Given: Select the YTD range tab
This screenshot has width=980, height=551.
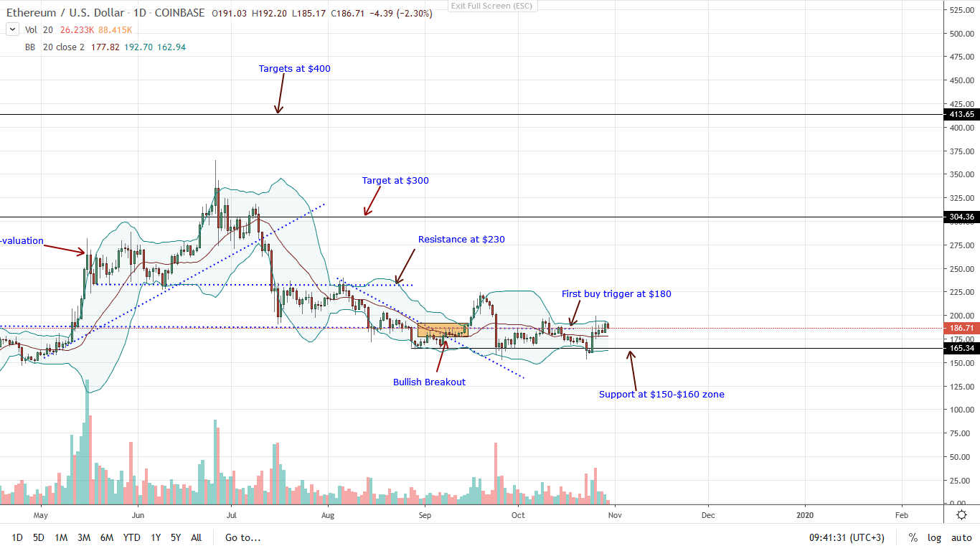Looking at the screenshot, I should tap(131, 537).
